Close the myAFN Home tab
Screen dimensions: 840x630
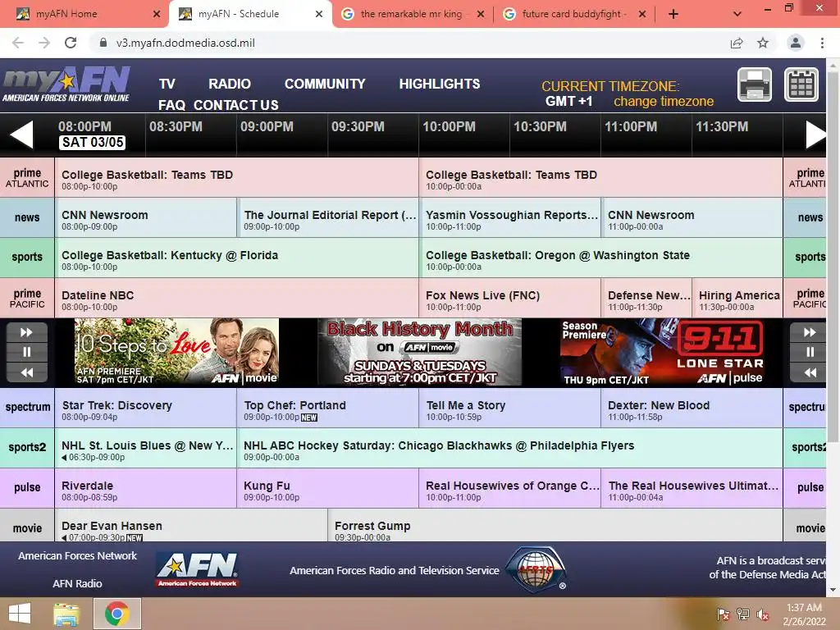pyautogui.click(x=157, y=14)
